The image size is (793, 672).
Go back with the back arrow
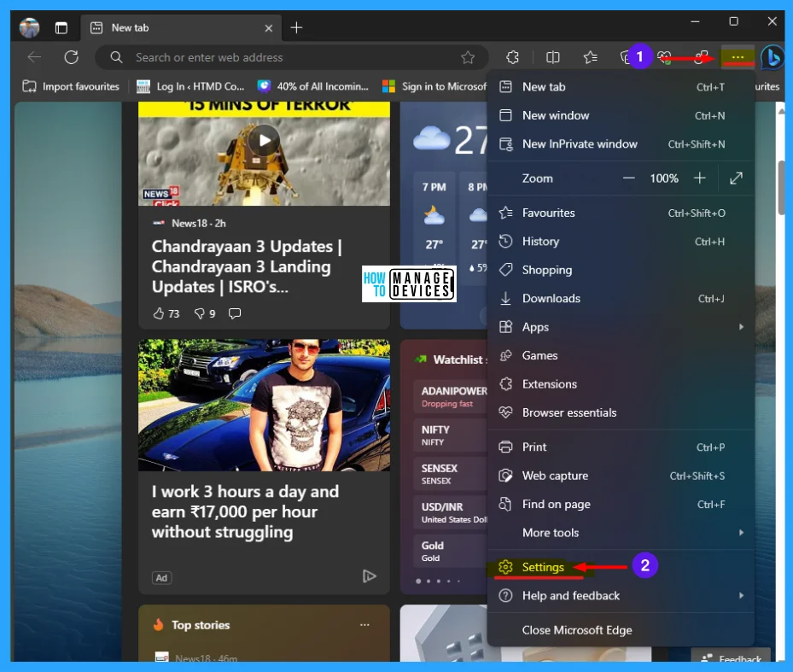point(34,57)
